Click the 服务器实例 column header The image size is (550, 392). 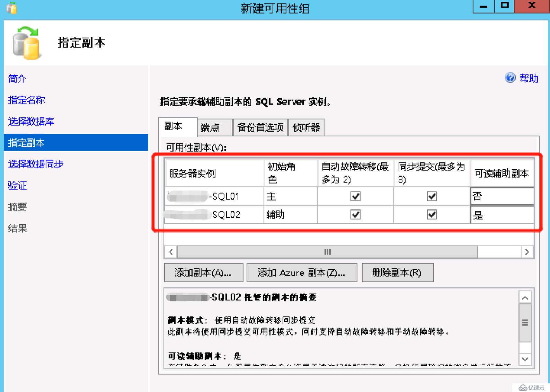[214, 173]
